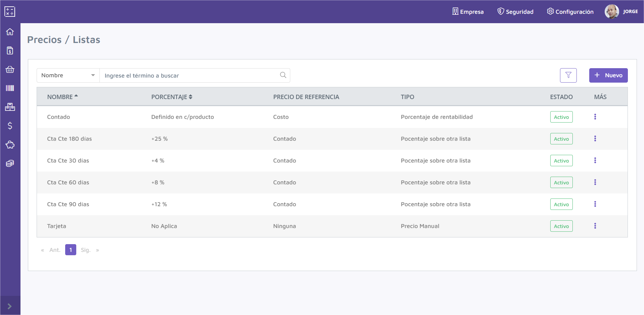Viewport: 644px width, 315px height.
Task: Open more options for Cta Cte 30 días
Action: coord(595,160)
